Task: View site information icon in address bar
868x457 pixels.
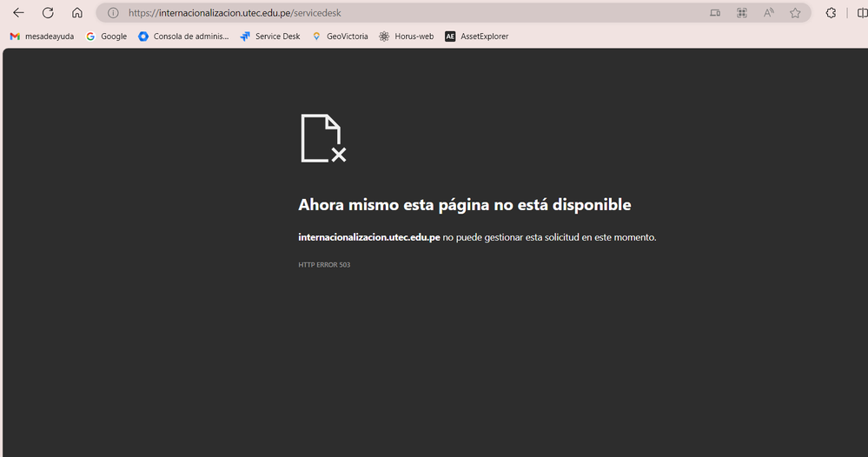Action: pyautogui.click(x=113, y=13)
